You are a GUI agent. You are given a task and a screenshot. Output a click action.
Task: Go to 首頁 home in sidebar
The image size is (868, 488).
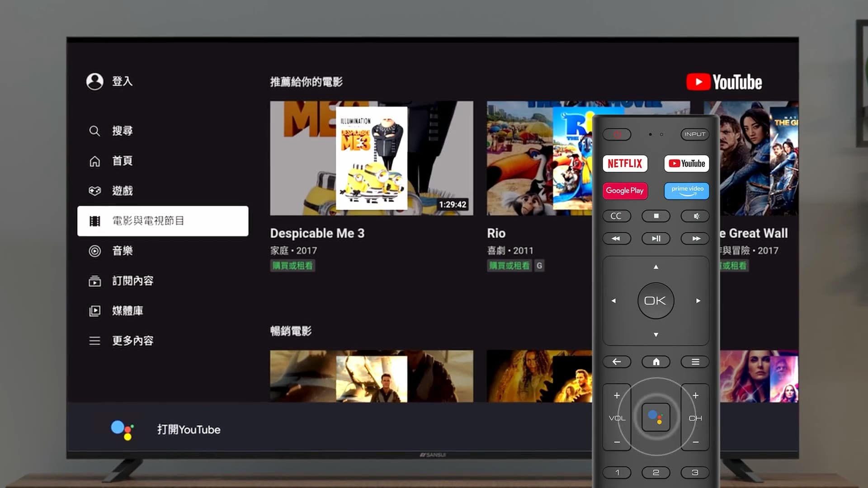tap(111, 161)
